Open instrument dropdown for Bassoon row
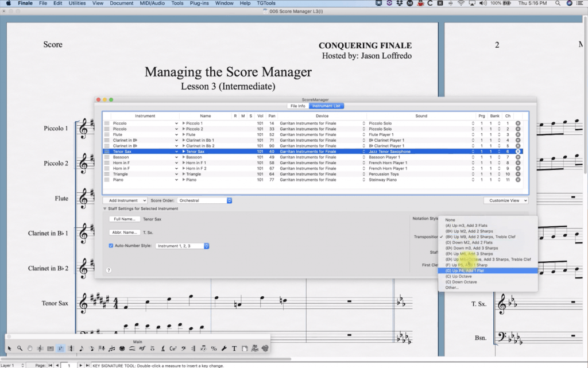The height and width of the screenshot is (368, 588). pos(176,157)
